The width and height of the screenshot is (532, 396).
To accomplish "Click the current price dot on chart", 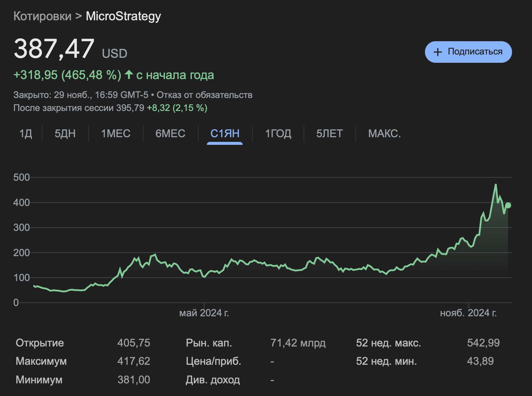I will [x=508, y=205].
